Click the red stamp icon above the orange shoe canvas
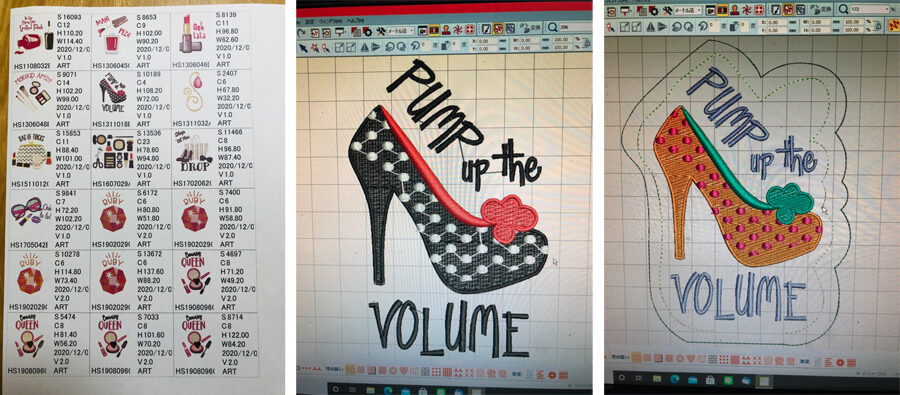Viewport: 900px width, 395px height. (735, 10)
